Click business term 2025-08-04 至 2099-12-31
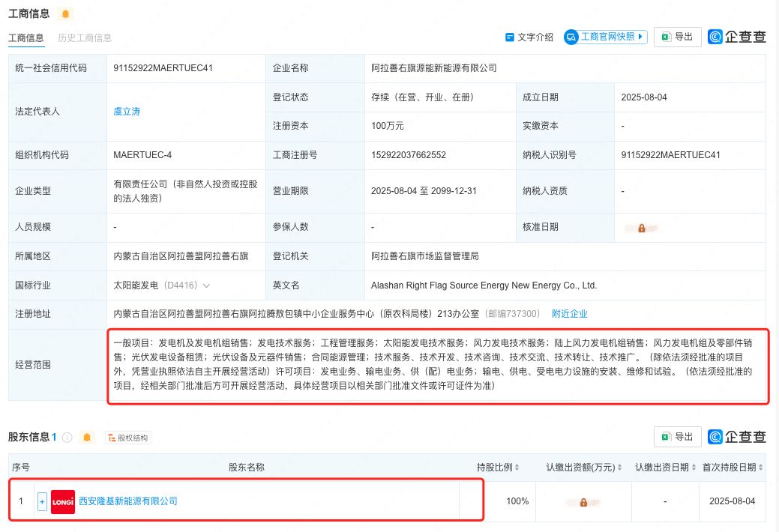This screenshot has height=532, width=779. pyautogui.click(x=424, y=191)
